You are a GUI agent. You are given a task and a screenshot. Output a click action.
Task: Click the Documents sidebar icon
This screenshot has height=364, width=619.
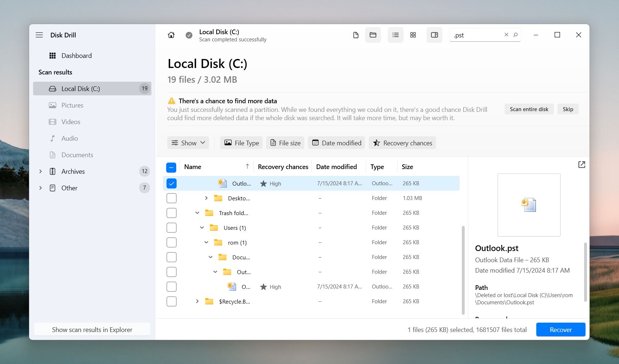click(53, 155)
